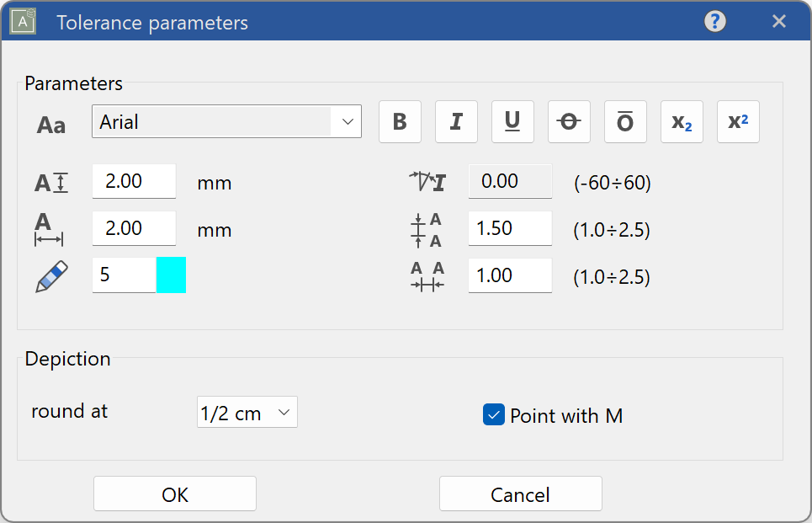
Task: Toggle subscript formatting
Action: click(682, 121)
